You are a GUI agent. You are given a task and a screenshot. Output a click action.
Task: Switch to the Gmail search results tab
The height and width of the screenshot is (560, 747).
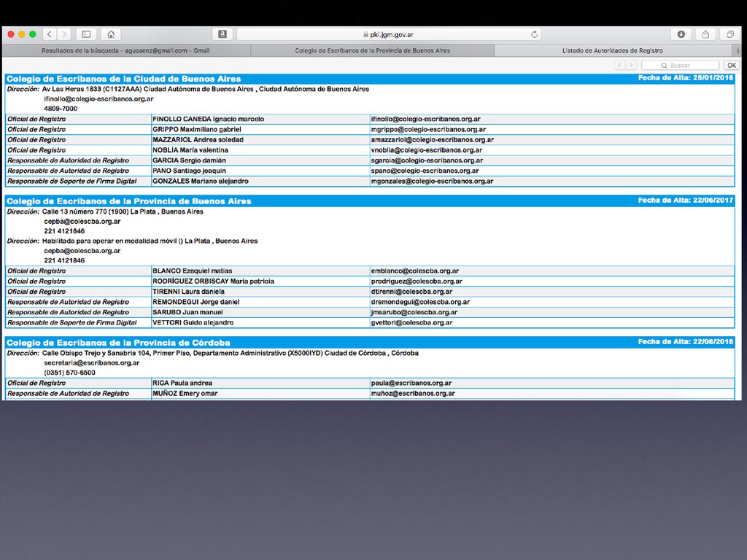click(125, 50)
